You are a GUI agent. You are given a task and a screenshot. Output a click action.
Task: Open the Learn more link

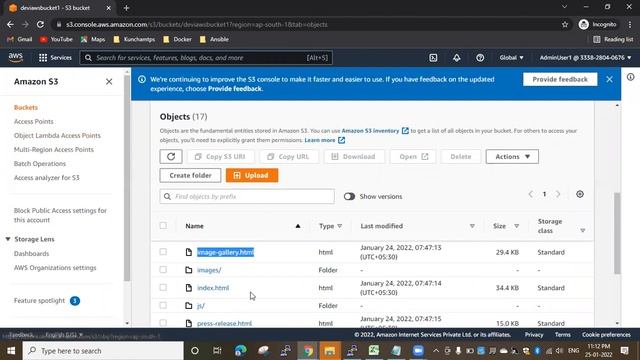click(324, 140)
